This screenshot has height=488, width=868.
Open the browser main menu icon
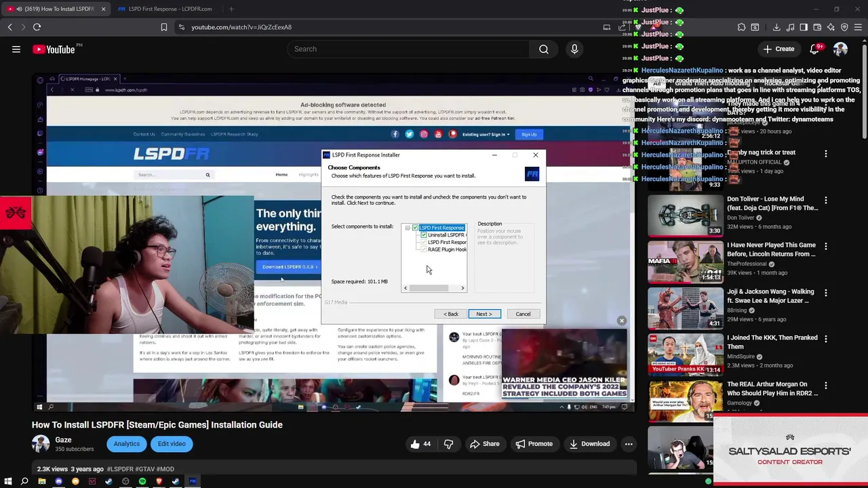[x=858, y=27]
